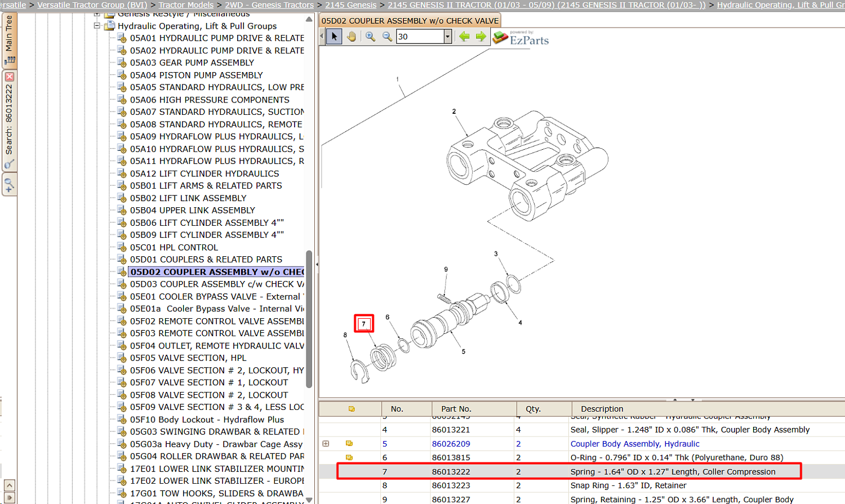Select 05E01 Cooler Bypass Valve - External
Screen dimensions: 845x504
click(217, 297)
